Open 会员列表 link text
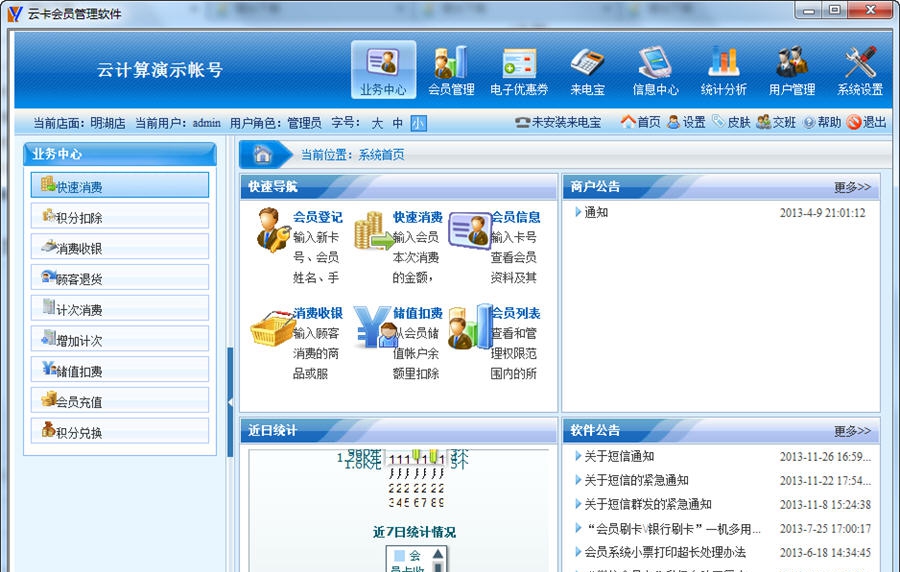The height and width of the screenshot is (572, 900). click(x=516, y=313)
